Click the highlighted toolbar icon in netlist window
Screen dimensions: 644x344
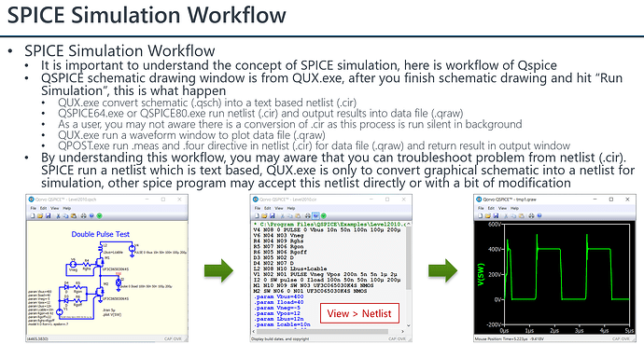coord(315,215)
